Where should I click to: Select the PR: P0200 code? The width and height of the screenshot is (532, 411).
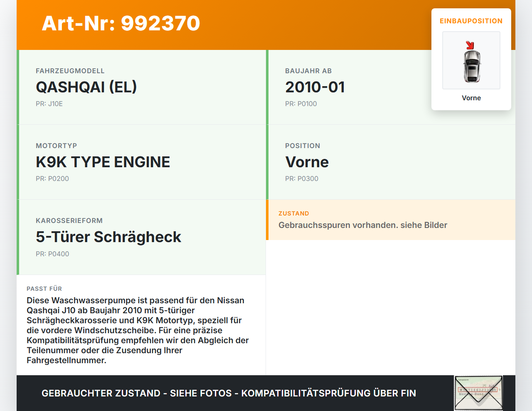(52, 178)
